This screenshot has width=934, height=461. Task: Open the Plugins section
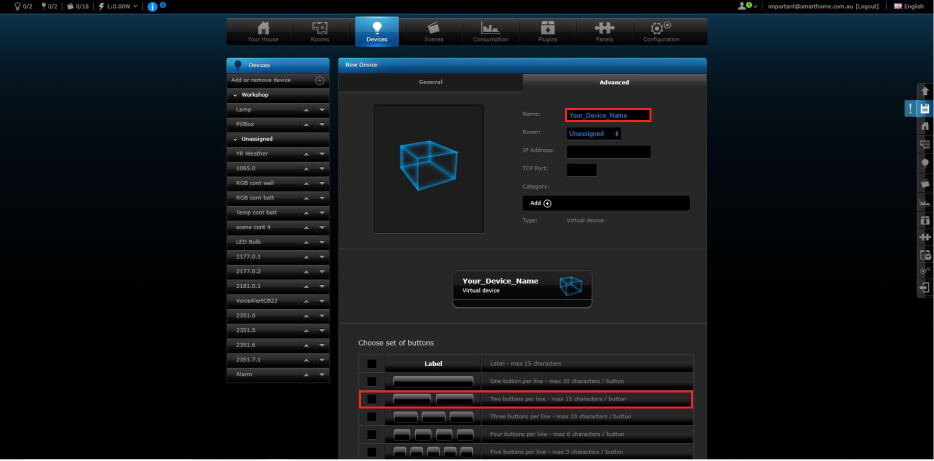click(x=547, y=32)
